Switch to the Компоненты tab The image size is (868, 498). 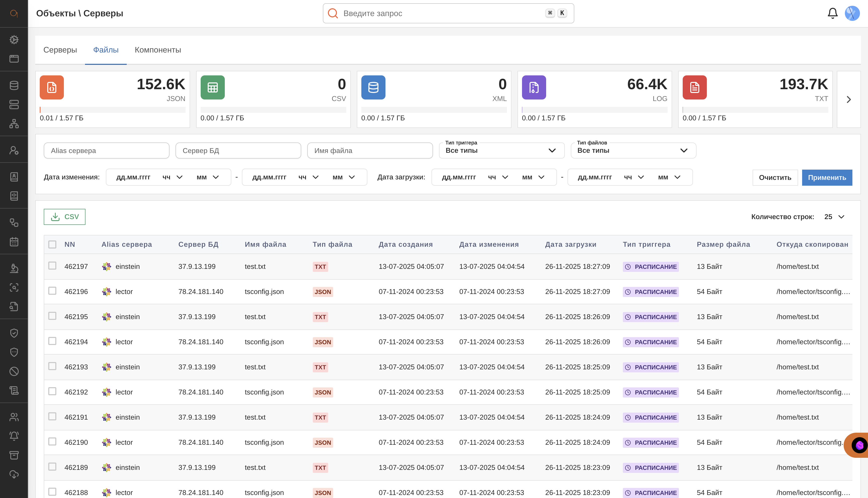(158, 50)
